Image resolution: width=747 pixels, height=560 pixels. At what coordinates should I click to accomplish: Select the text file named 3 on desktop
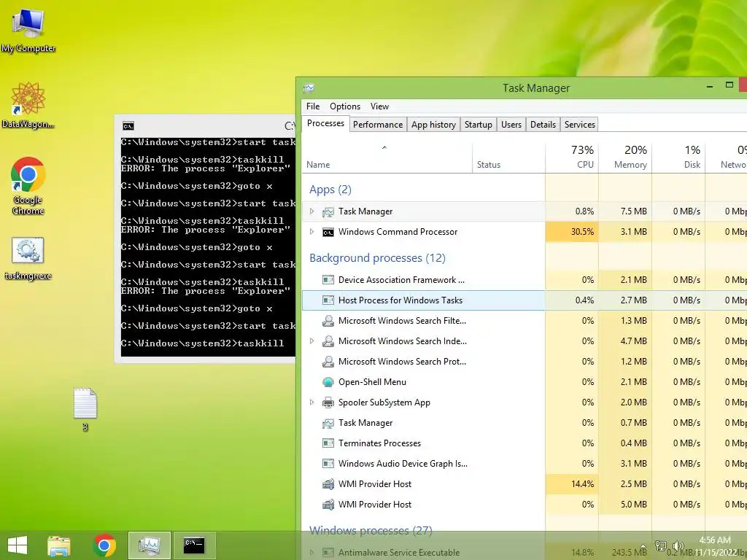click(85, 410)
